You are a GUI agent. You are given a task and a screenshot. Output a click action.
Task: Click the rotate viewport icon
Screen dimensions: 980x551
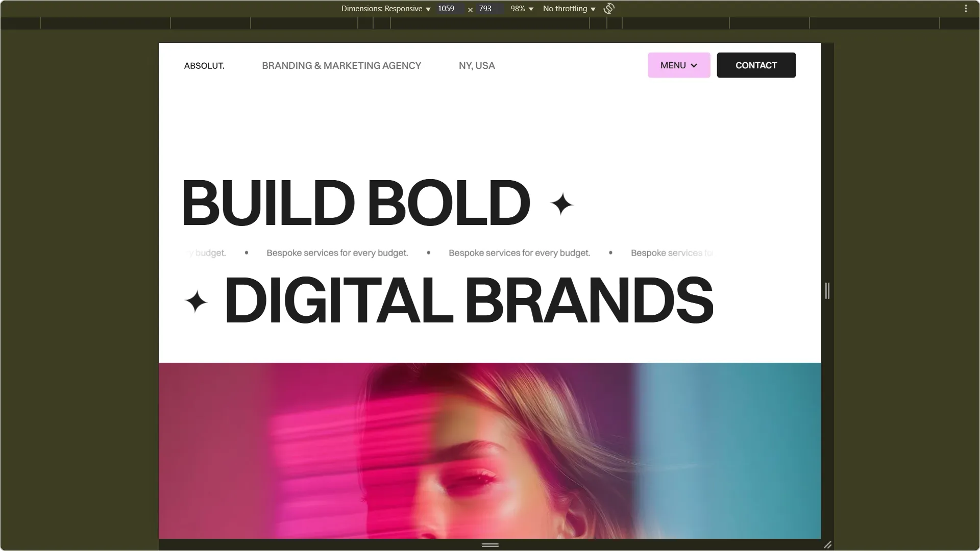point(609,9)
